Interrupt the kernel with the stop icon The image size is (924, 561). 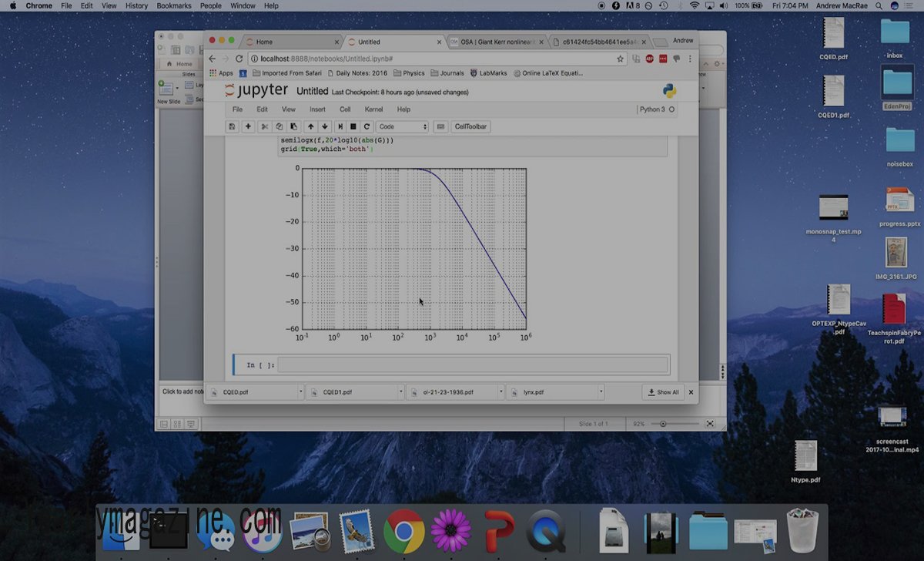click(x=353, y=126)
